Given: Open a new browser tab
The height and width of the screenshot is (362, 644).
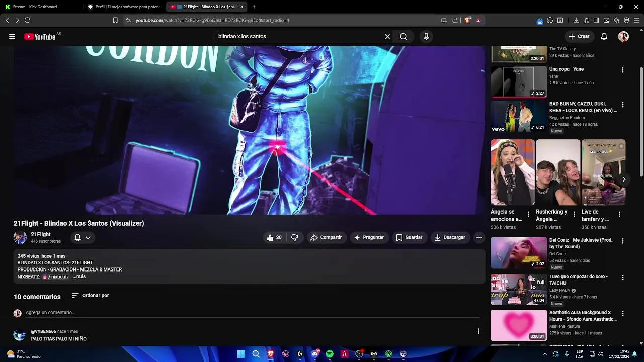Looking at the screenshot, I should (254, 7).
